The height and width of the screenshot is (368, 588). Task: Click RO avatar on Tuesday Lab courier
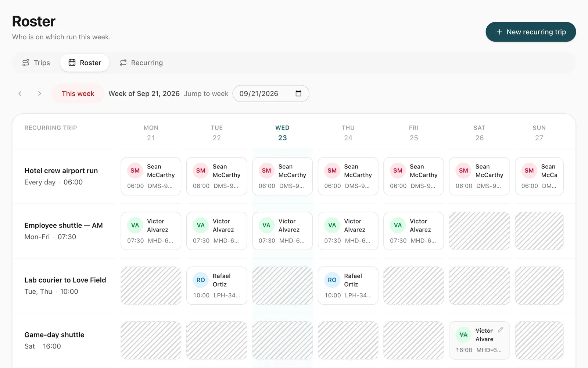[x=201, y=280]
